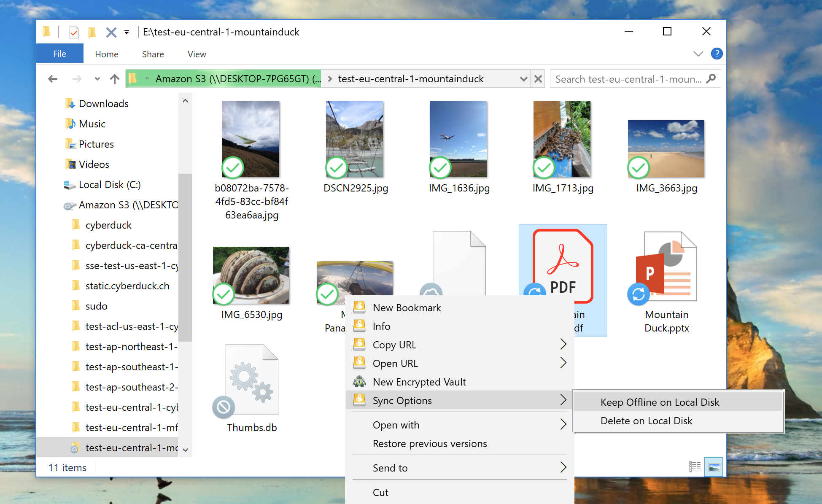Open recent locations dropdown arrow
The width and height of the screenshot is (822, 504).
pos(97,79)
